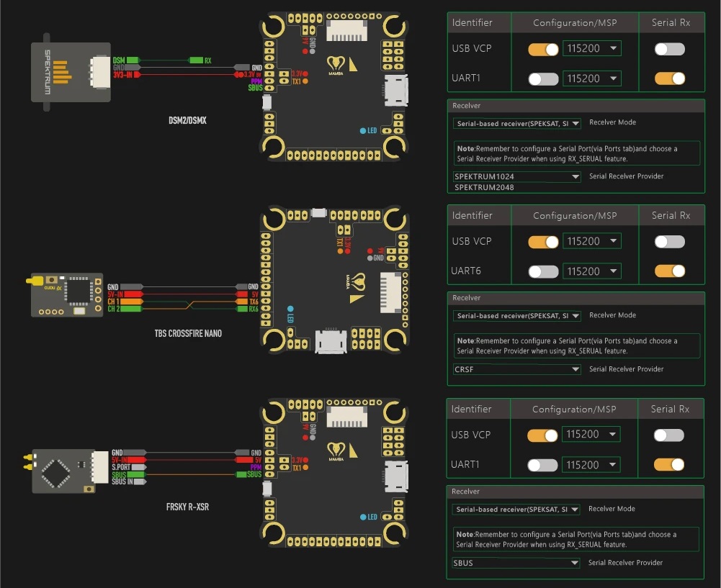
Task: Click the Configuration/MSP column header in the middle panel
Action: click(575, 215)
